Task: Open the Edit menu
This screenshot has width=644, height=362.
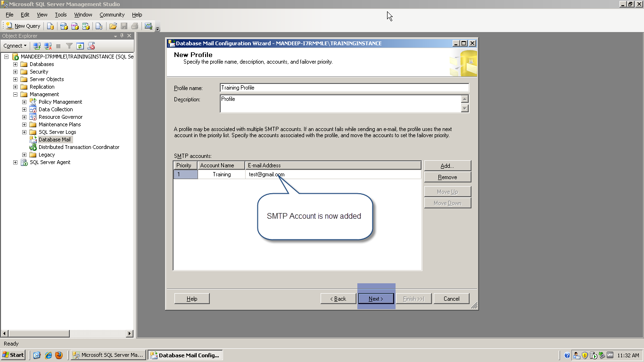Action: point(25,15)
